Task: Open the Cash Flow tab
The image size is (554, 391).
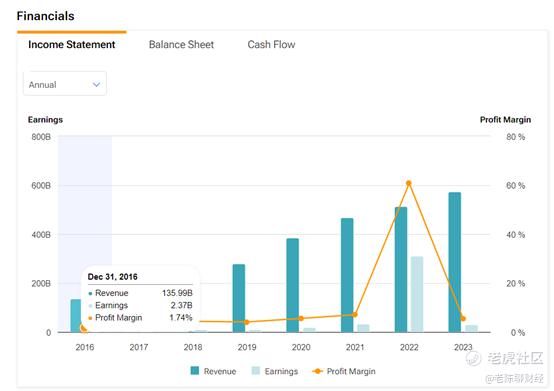Action: (271, 45)
